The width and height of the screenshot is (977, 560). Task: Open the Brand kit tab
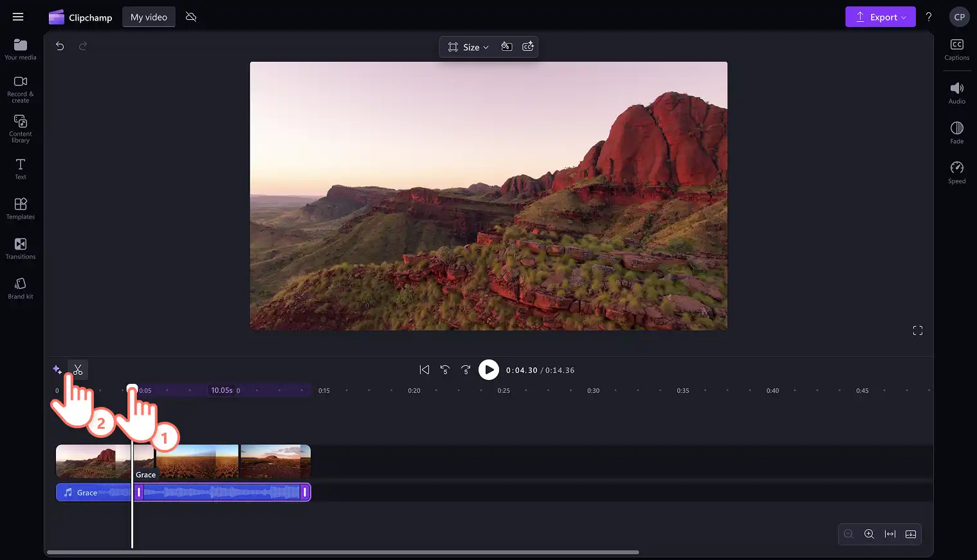pos(21,288)
